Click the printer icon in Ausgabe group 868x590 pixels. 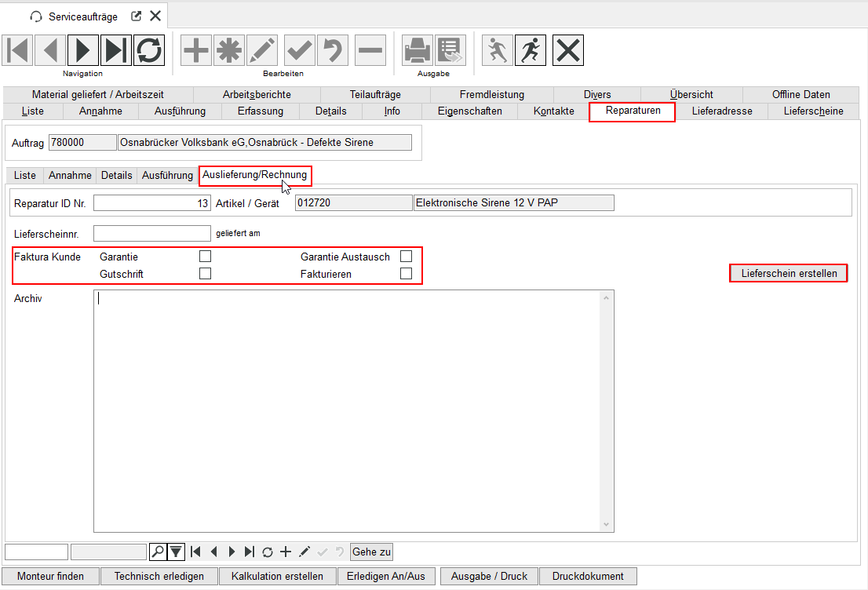click(x=418, y=51)
